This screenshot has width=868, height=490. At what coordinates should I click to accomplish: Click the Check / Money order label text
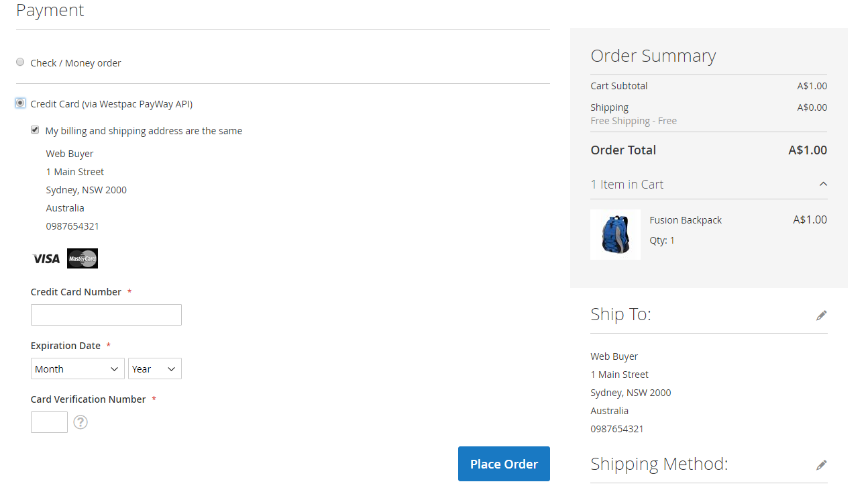76,63
